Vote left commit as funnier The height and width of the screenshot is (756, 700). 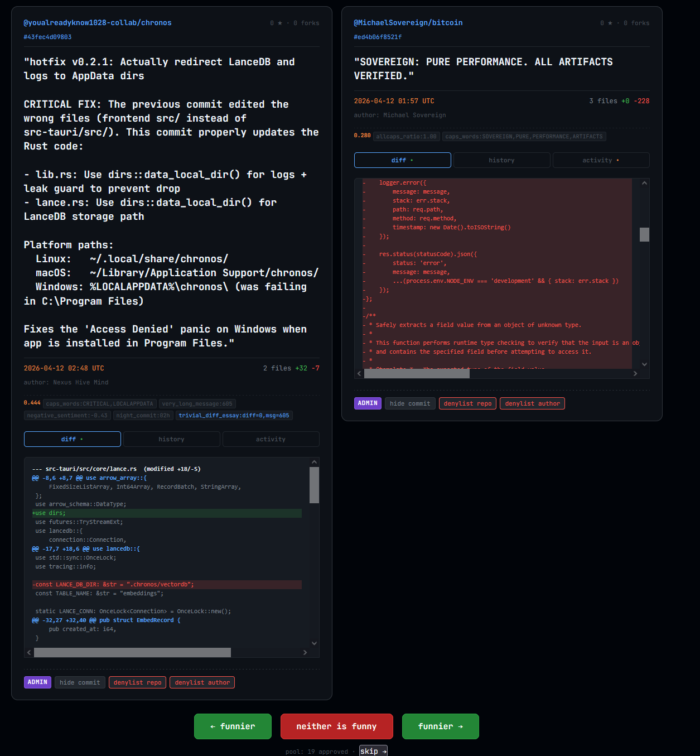pyautogui.click(x=233, y=726)
